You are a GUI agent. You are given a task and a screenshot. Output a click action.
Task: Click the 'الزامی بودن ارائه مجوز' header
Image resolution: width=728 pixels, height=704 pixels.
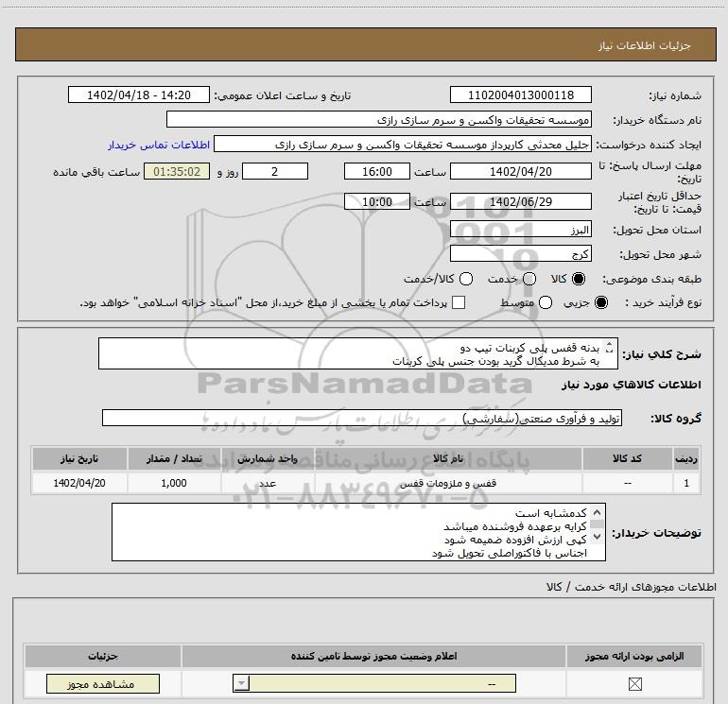click(x=634, y=656)
